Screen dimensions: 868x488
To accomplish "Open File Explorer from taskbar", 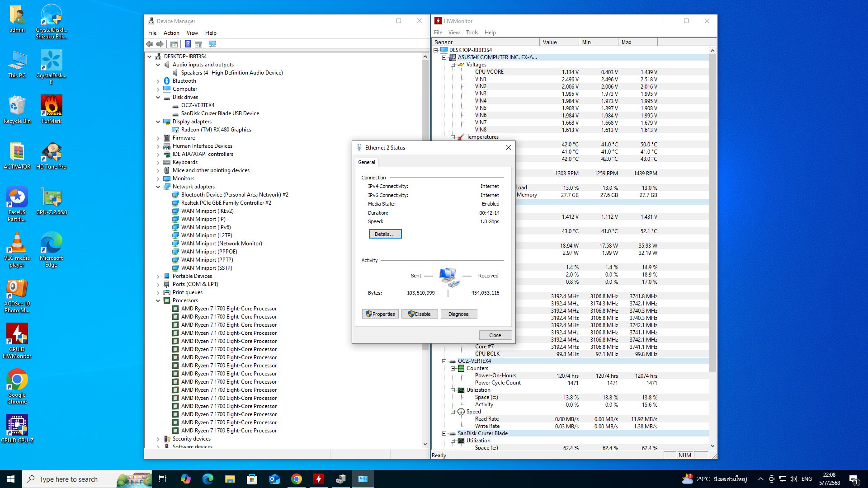I will (x=230, y=479).
